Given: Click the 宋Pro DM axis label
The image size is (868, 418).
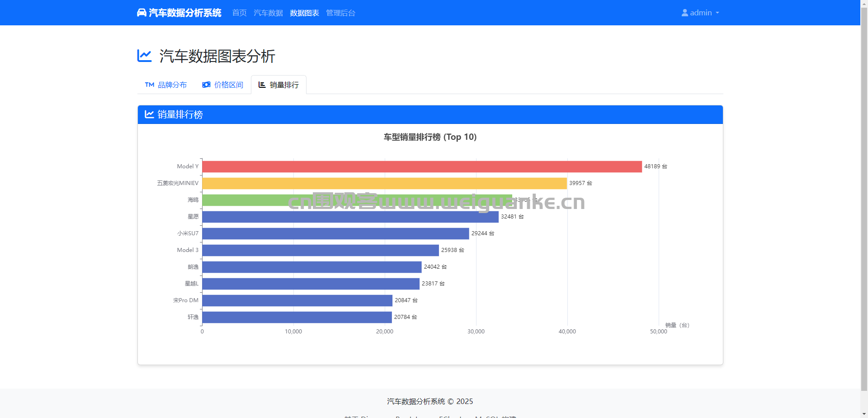Looking at the screenshot, I should (x=186, y=300).
